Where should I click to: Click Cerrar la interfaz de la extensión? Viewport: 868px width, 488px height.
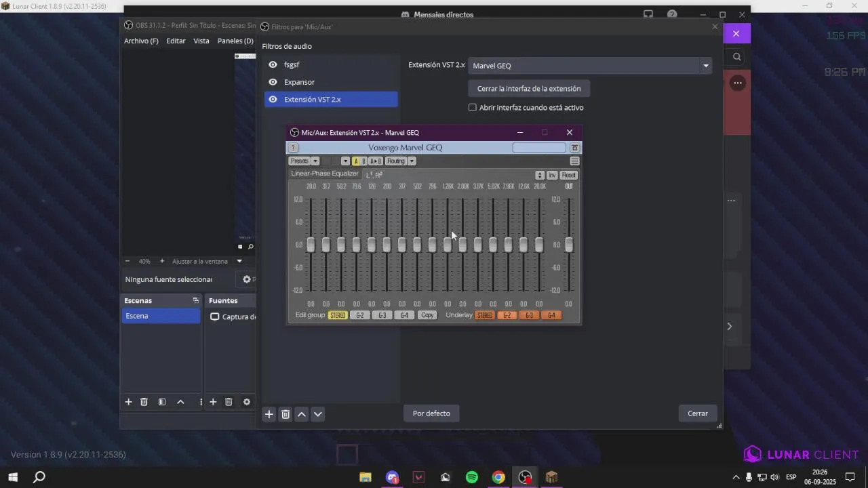[529, 89]
